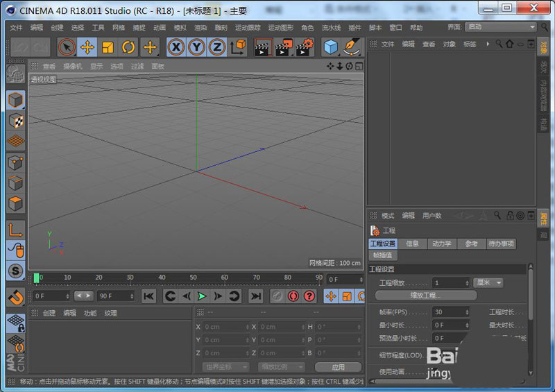Switch to 待办事项 tab
555x392 pixels.
(x=501, y=244)
